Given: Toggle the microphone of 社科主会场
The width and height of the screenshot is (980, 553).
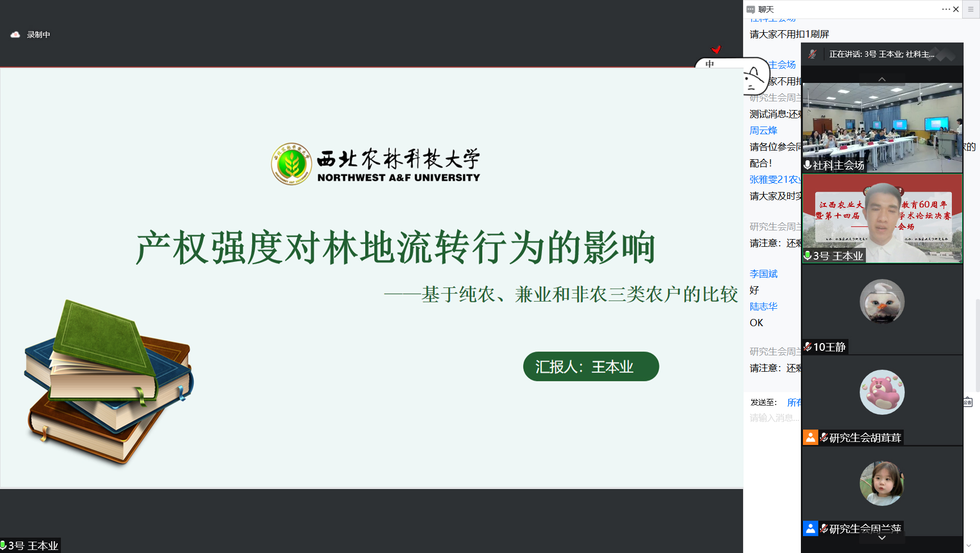Looking at the screenshot, I should [x=807, y=165].
